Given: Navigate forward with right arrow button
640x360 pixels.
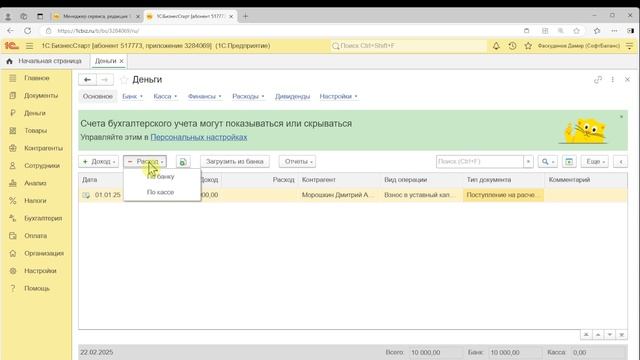Looking at the screenshot, I should point(105,80).
